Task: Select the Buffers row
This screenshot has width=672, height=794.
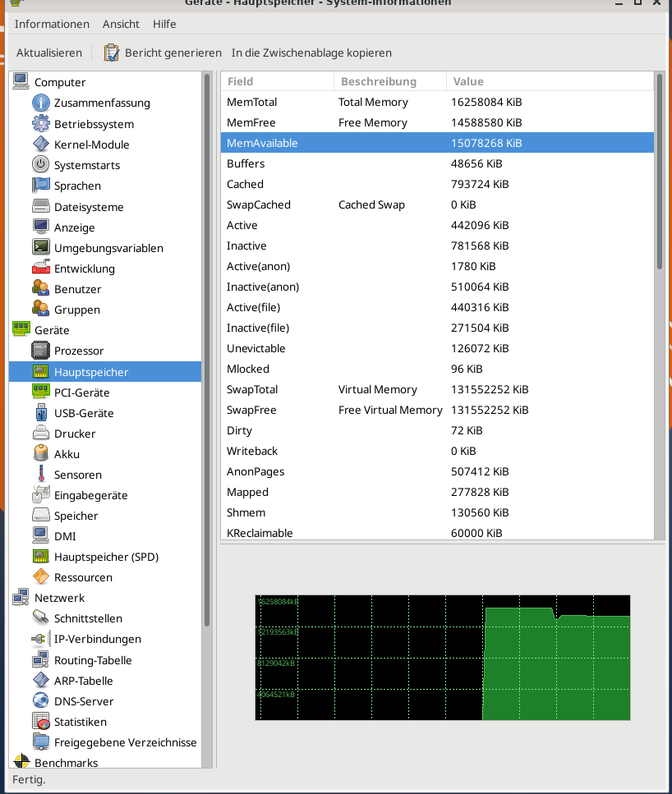Action: (x=437, y=163)
